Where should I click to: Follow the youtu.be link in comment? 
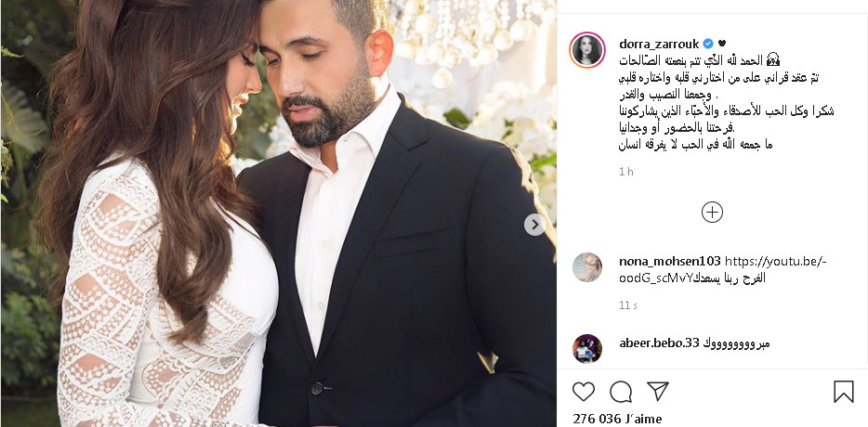point(722,269)
